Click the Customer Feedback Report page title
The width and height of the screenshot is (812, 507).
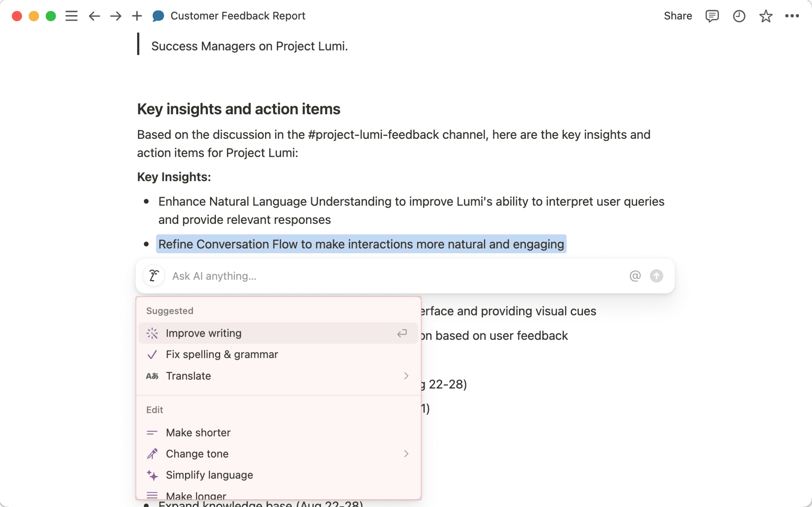tap(237, 16)
